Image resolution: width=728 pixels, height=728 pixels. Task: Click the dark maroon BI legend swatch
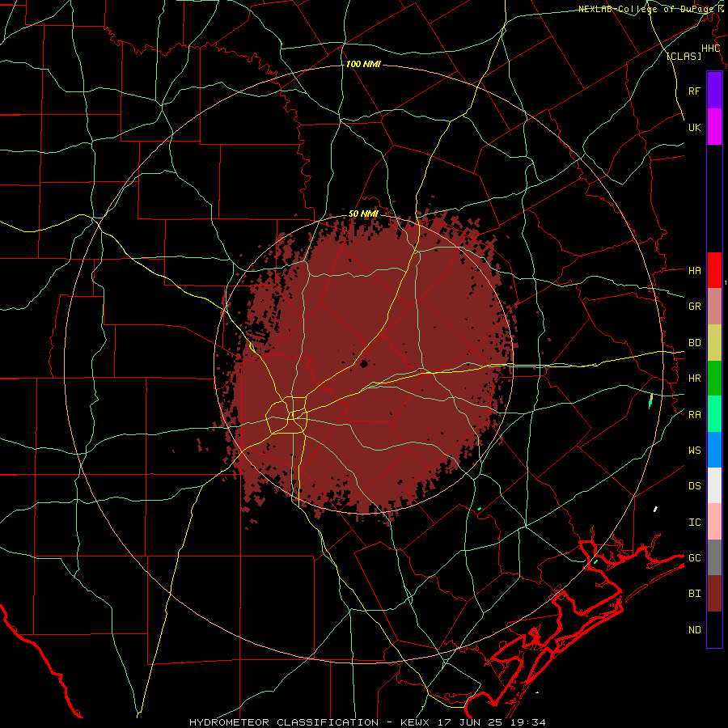[x=714, y=594]
